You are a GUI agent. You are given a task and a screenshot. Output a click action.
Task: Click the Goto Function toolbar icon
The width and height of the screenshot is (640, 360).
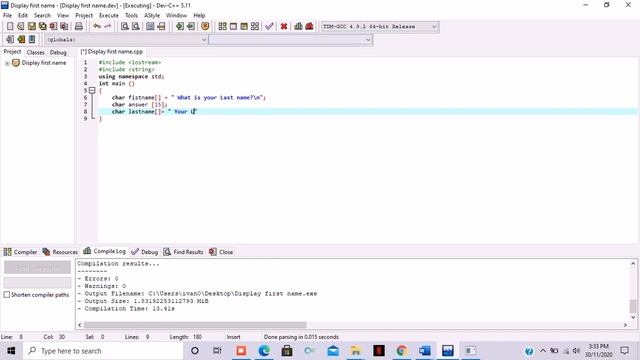click(150, 27)
